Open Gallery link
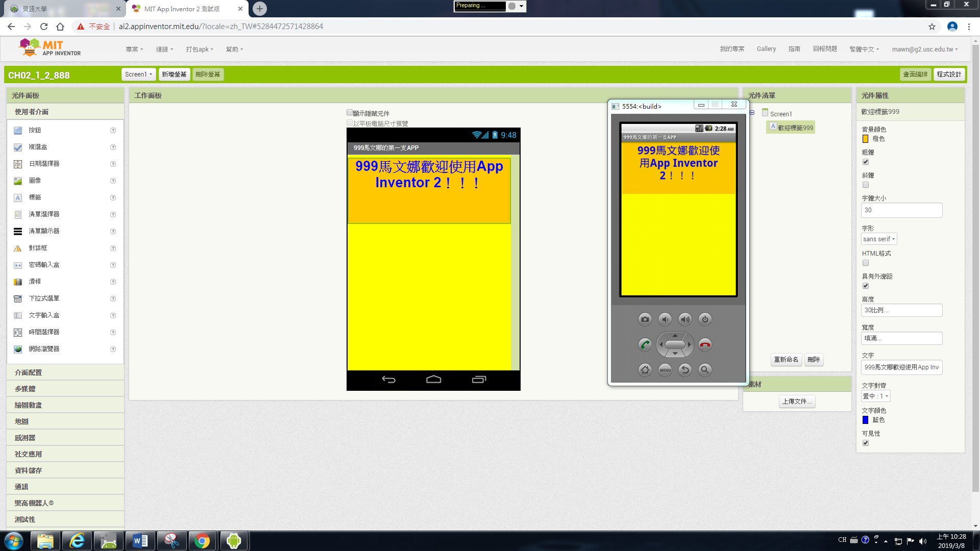 (766, 49)
